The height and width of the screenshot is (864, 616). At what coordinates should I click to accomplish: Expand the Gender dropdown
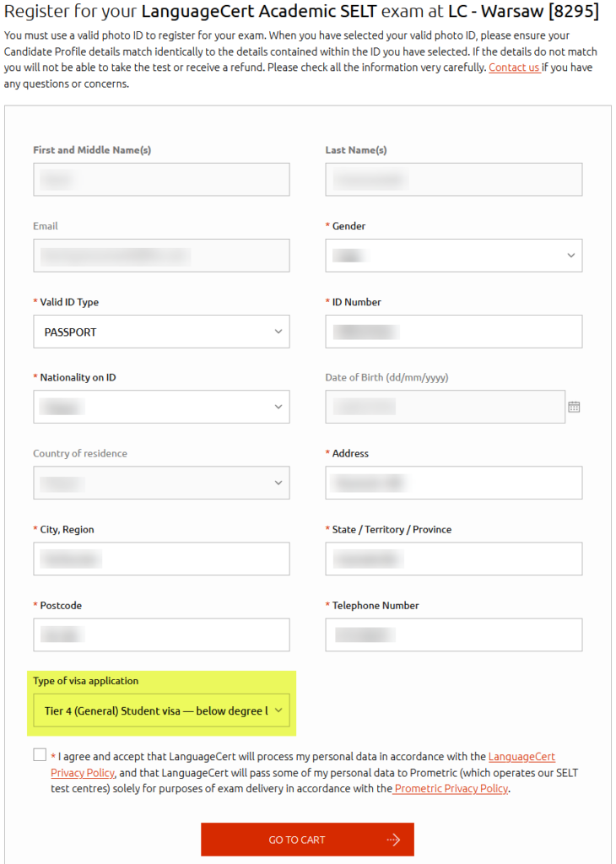click(453, 255)
